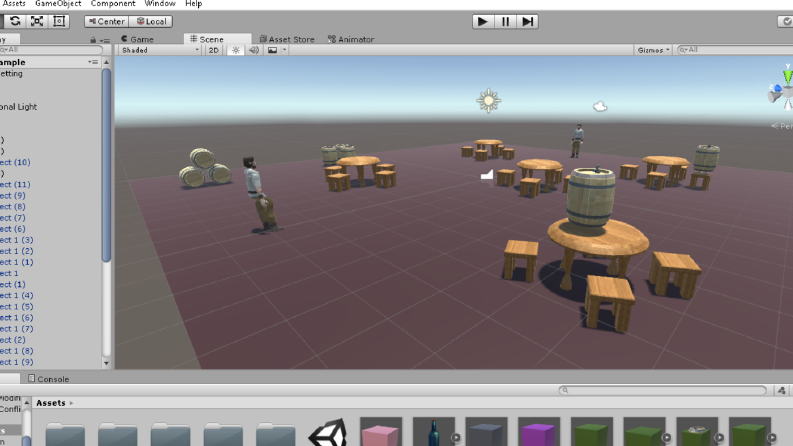
Task: Select the purple cube asset thumbnail
Action: pos(539,431)
